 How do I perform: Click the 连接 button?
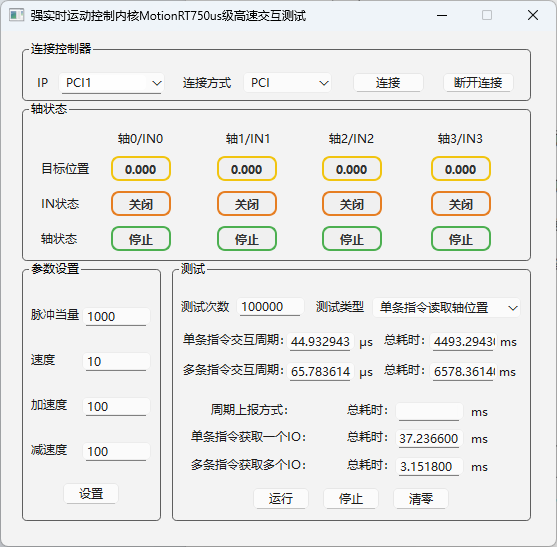388,83
